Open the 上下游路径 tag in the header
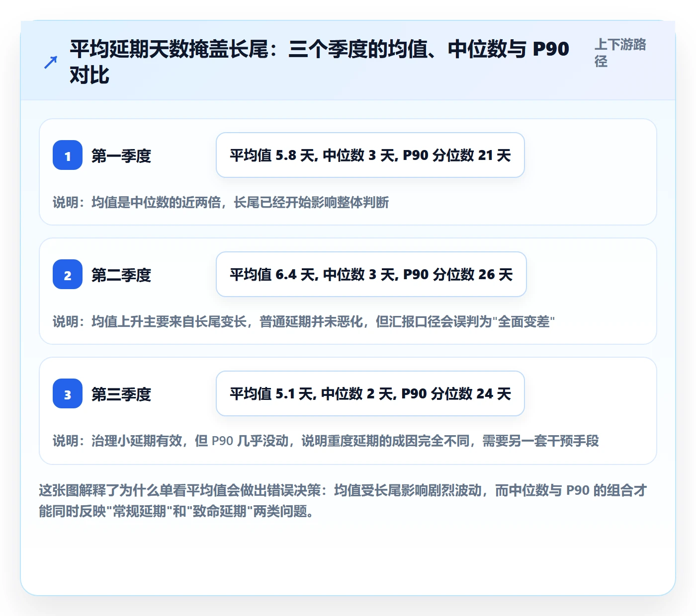696x616 pixels. (620, 53)
